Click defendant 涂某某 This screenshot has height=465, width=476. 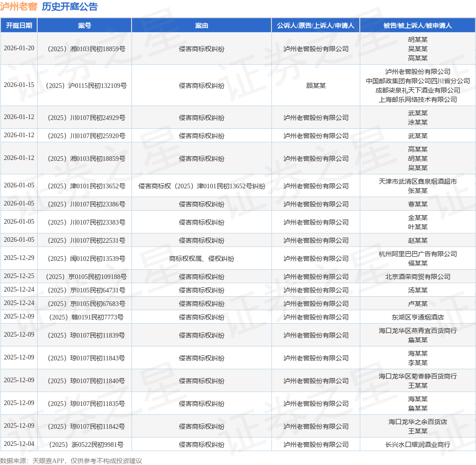418,122
